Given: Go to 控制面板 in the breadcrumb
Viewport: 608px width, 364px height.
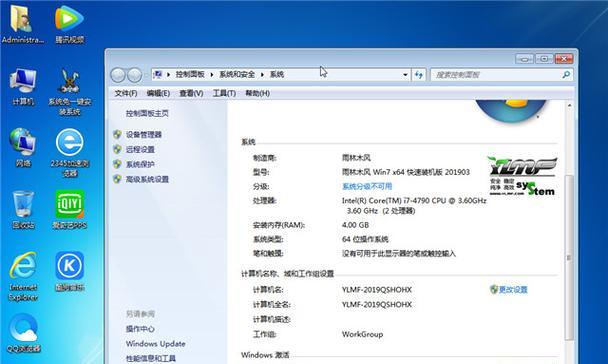Looking at the screenshot, I should pyautogui.click(x=190, y=74).
